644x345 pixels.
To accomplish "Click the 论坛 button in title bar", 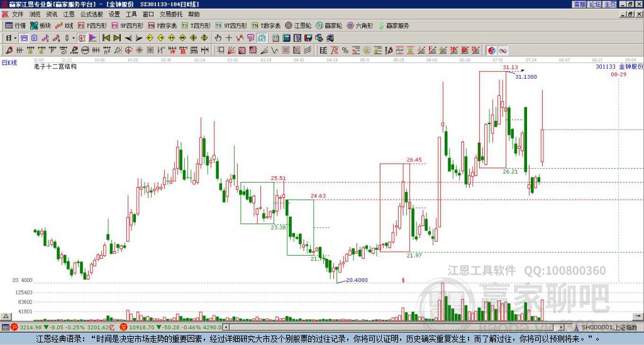I will tap(595, 4).
